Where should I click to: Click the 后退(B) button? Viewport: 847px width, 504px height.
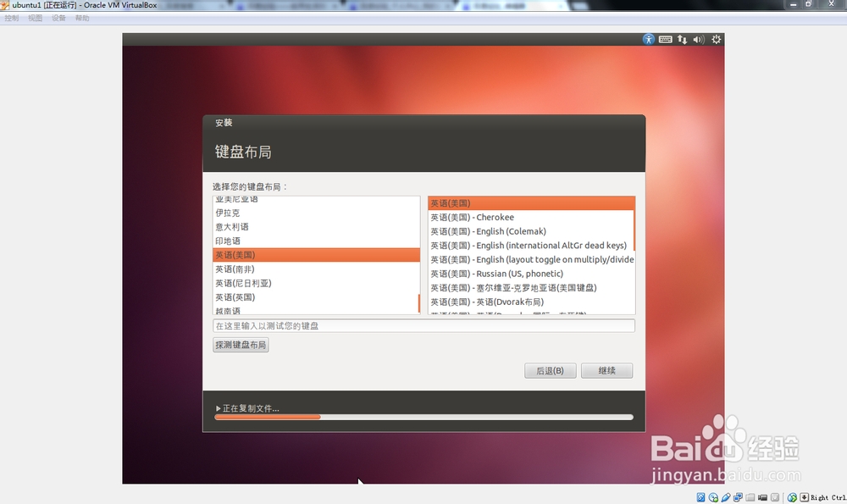pyautogui.click(x=550, y=370)
